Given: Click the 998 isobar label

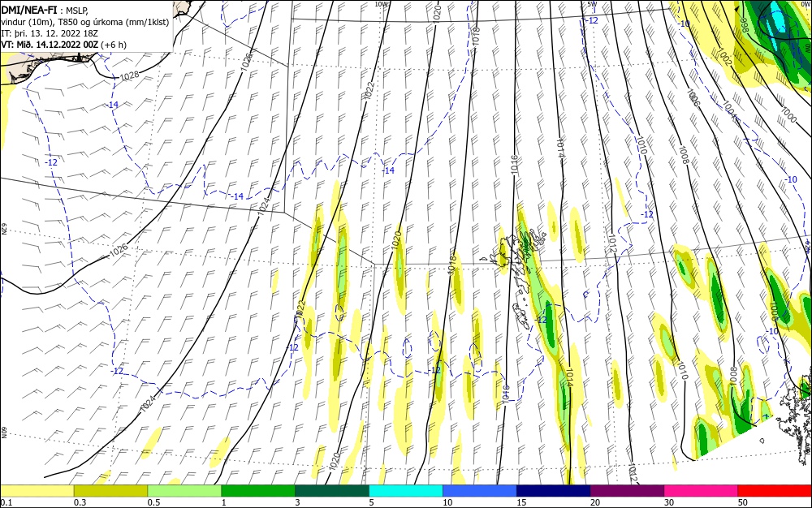Looking at the screenshot, I should (743, 24).
